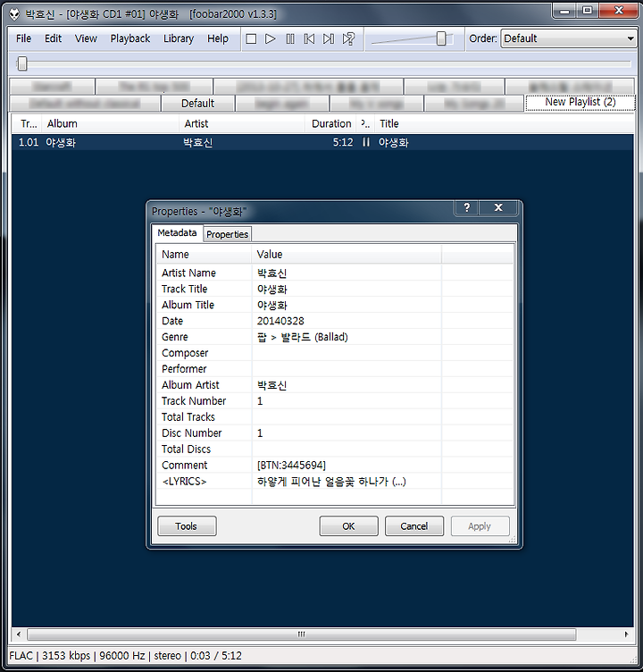
Task: Select the Performer metadata row
Action: point(335,369)
